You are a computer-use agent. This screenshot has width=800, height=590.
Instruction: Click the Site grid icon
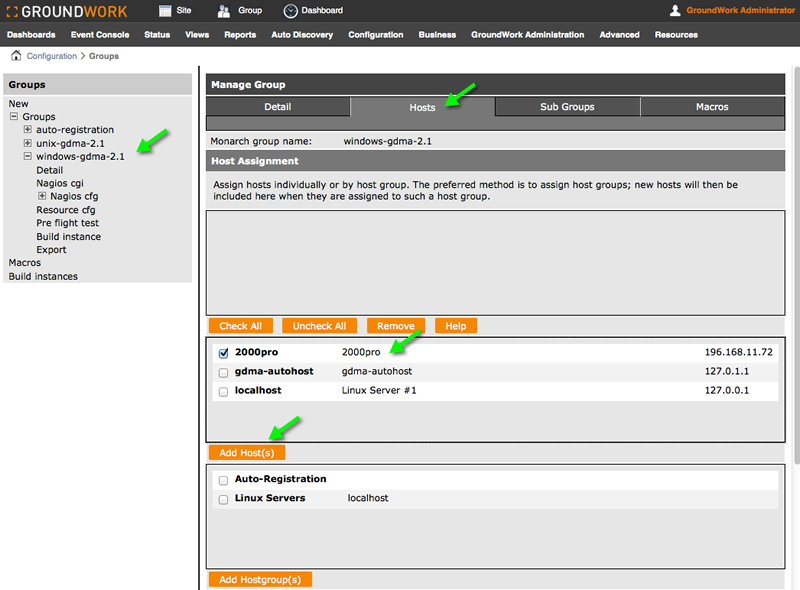(x=165, y=11)
